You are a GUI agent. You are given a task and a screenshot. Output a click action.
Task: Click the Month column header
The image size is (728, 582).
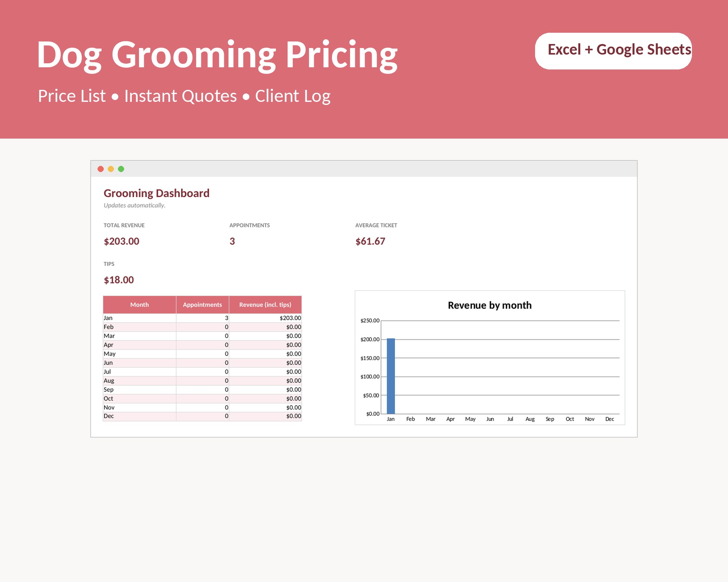point(140,305)
